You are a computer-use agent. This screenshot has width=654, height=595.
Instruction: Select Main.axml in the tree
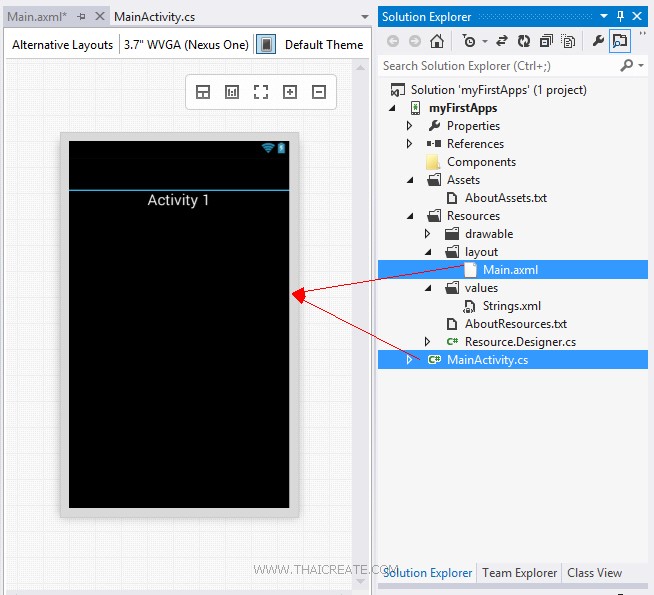point(513,270)
